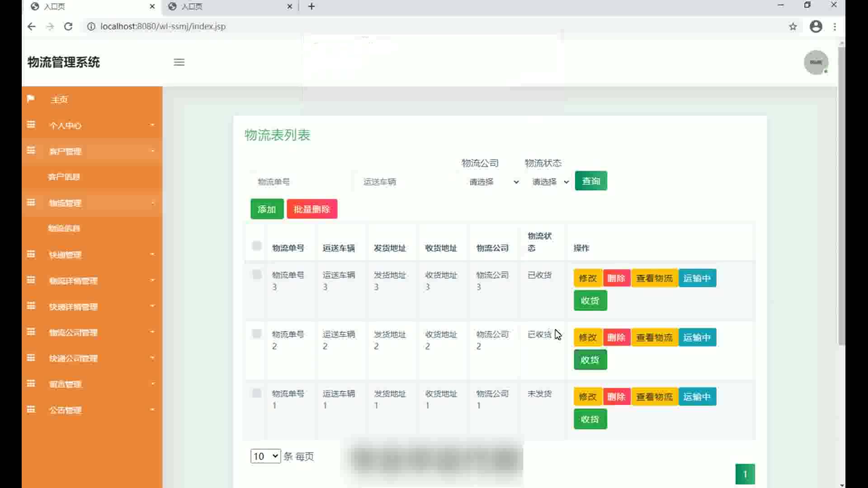Image resolution: width=868 pixels, height=488 pixels.
Task: Change rows per page dropdown showing 10
Action: coord(265,456)
